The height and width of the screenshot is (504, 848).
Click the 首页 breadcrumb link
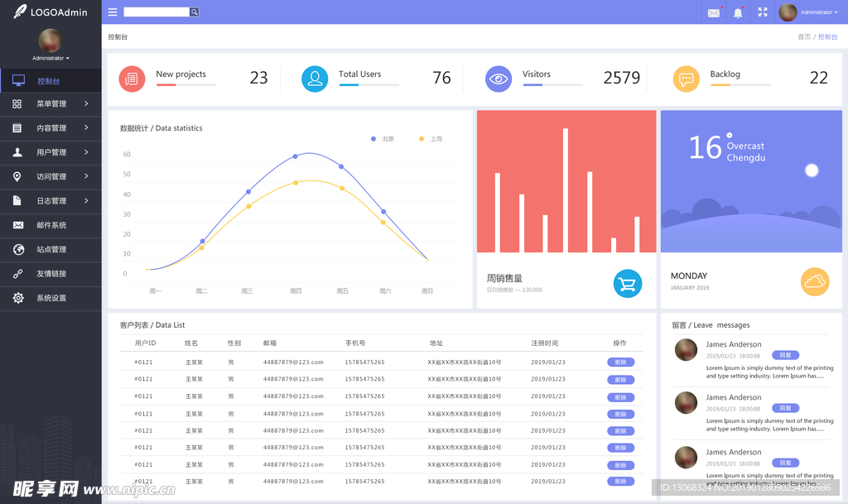pyautogui.click(x=802, y=36)
